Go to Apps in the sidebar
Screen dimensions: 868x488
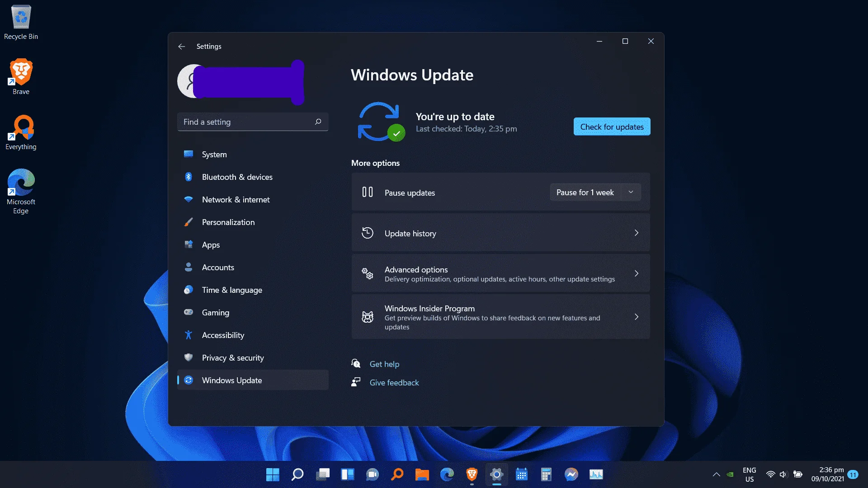253,245
